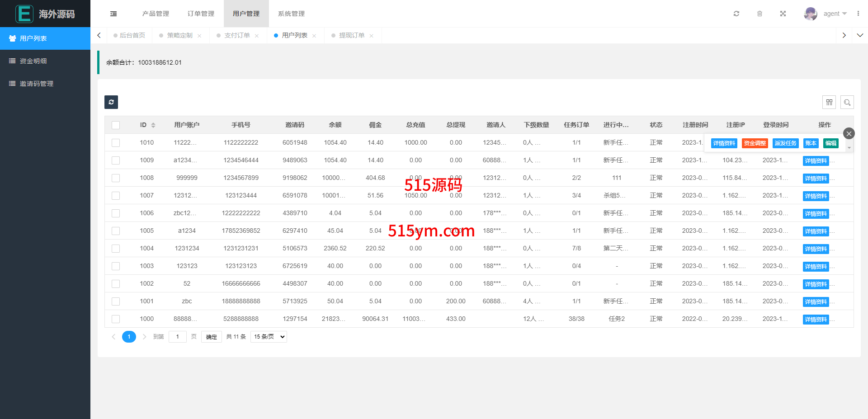Open the 系统管理 top menu
This screenshot has height=419, width=868.
click(291, 14)
